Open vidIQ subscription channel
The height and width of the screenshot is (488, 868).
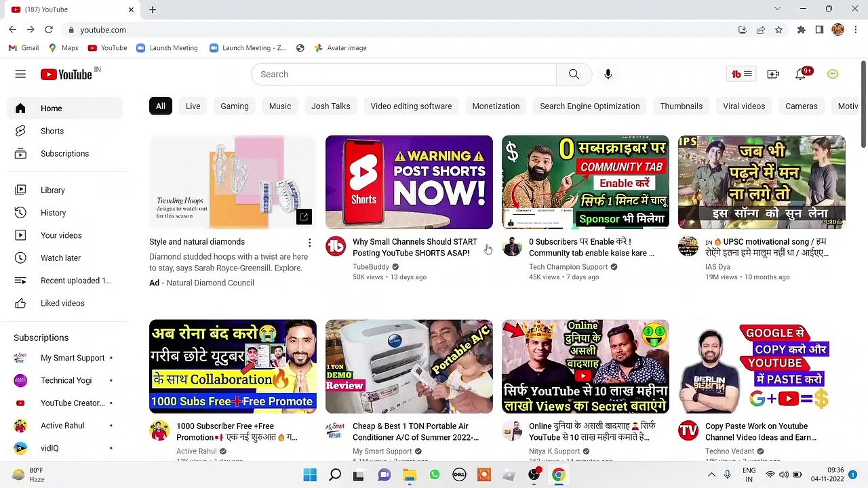point(64,448)
